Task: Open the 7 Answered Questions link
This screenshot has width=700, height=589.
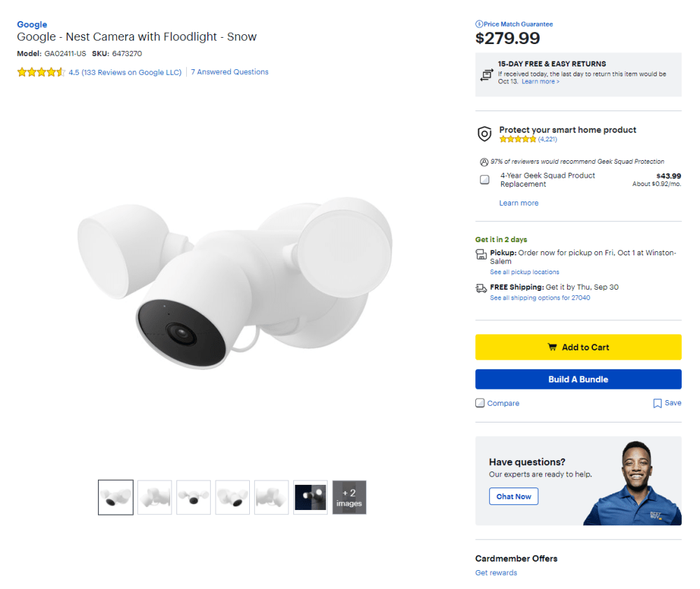Action: (x=230, y=72)
